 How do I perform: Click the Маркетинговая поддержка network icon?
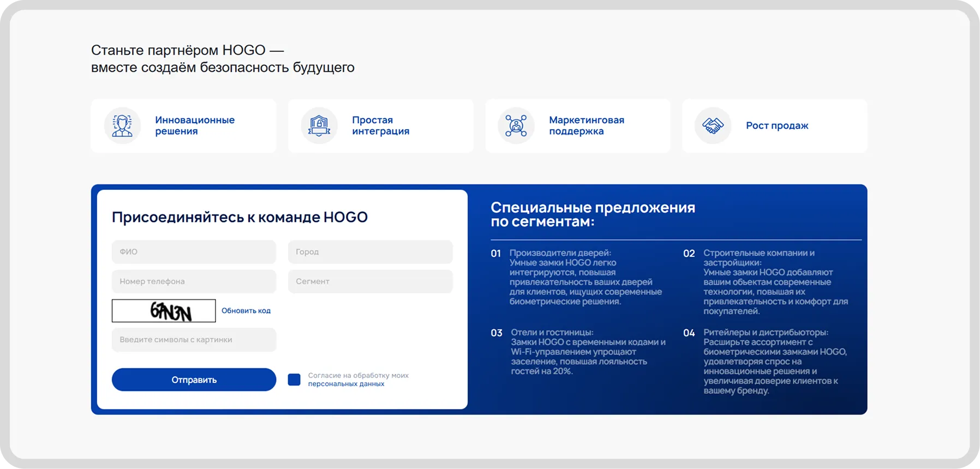point(516,125)
